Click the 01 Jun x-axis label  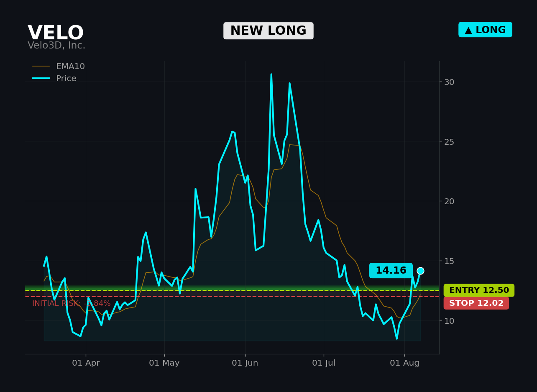245,363
